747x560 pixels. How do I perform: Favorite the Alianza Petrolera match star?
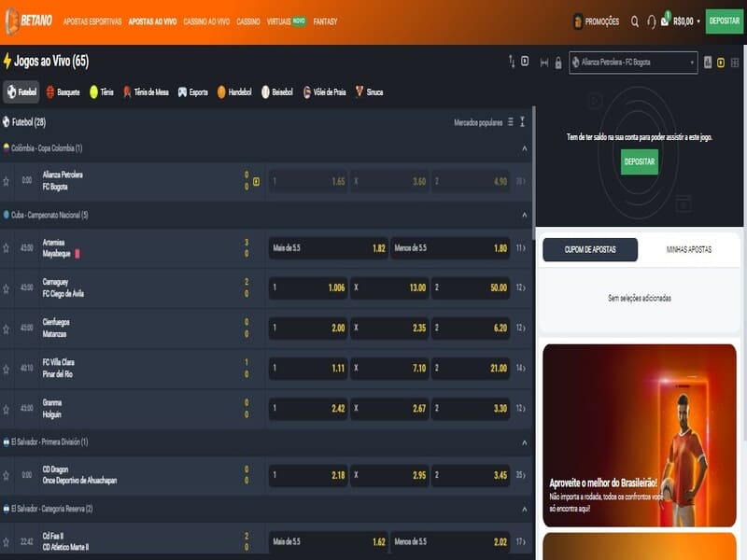pos(7,181)
